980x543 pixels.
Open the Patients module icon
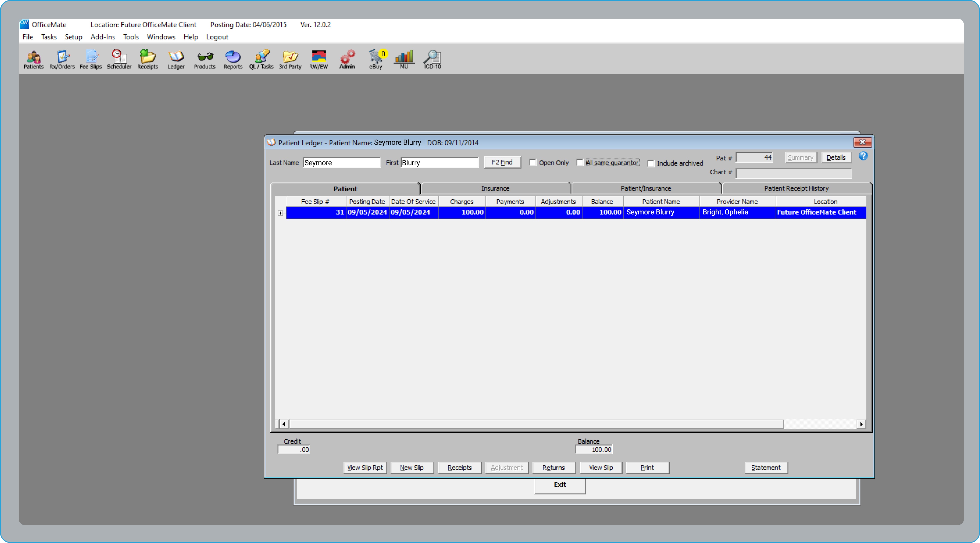(x=33, y=59)
